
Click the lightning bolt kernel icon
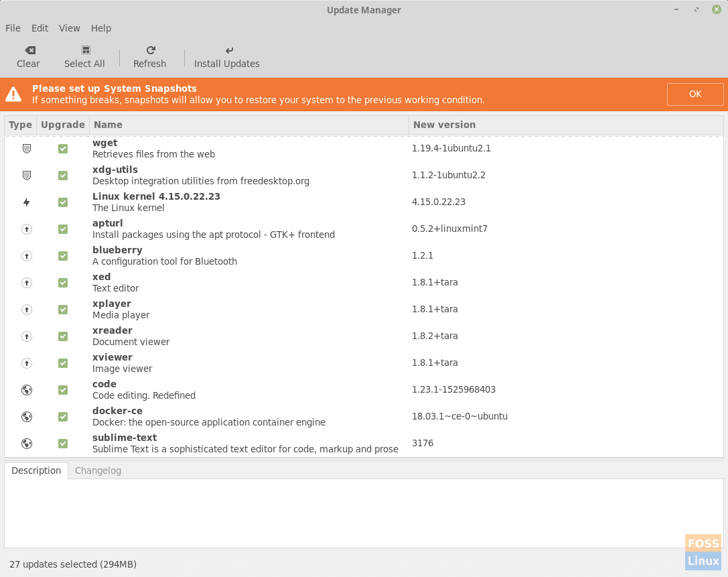click(27, 202)
